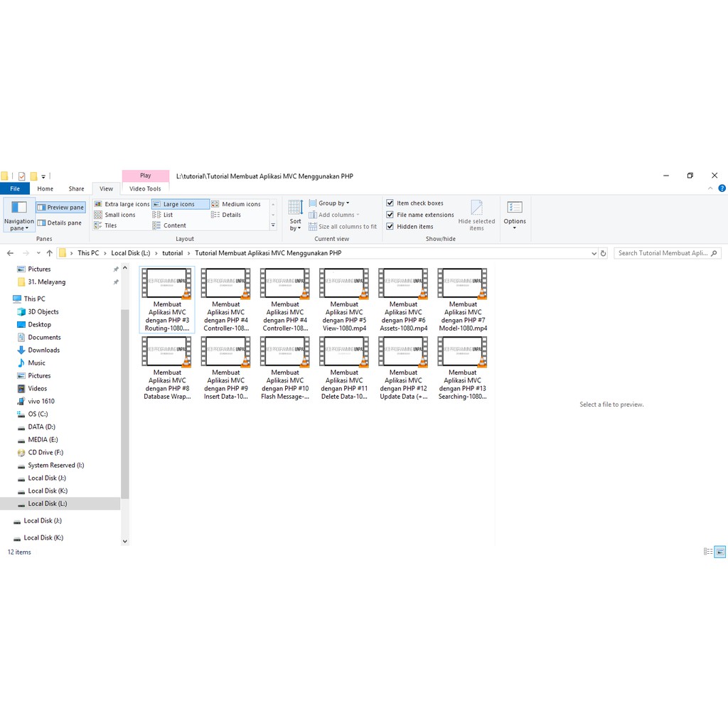Enable File name extensions

(390, 214)
